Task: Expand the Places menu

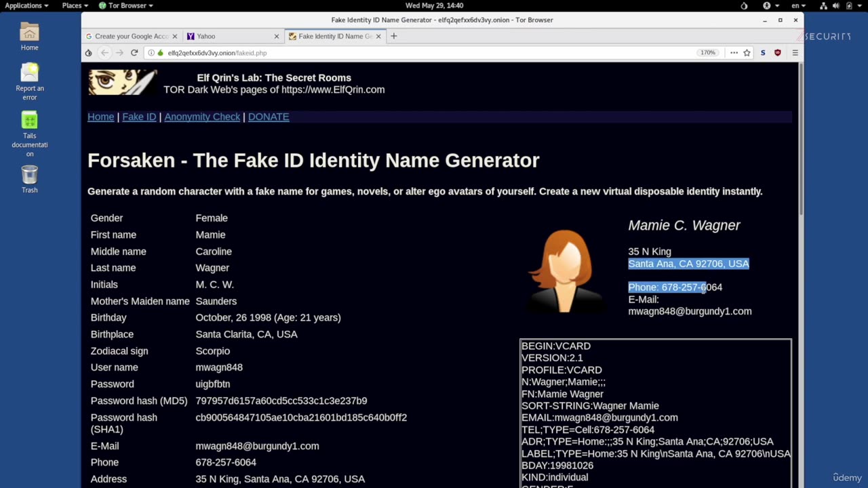Action: 75,5
